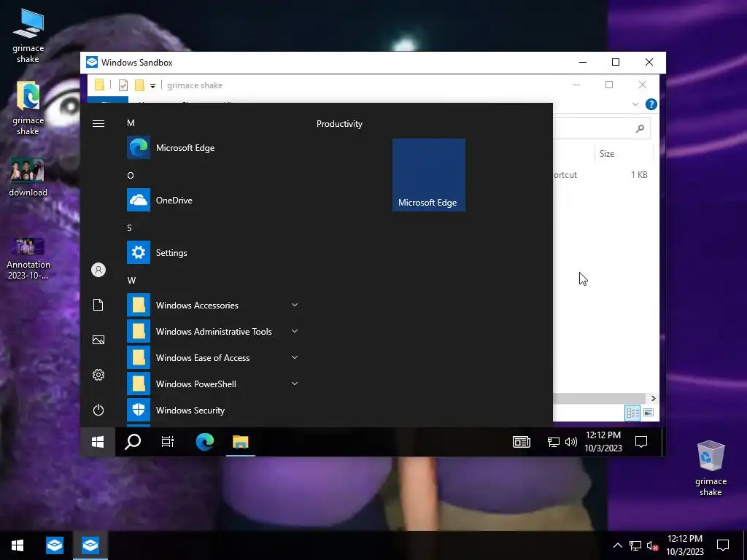
Task: Click the Explorer horizontal scrollbar right arrow
Action: [653, 398]
